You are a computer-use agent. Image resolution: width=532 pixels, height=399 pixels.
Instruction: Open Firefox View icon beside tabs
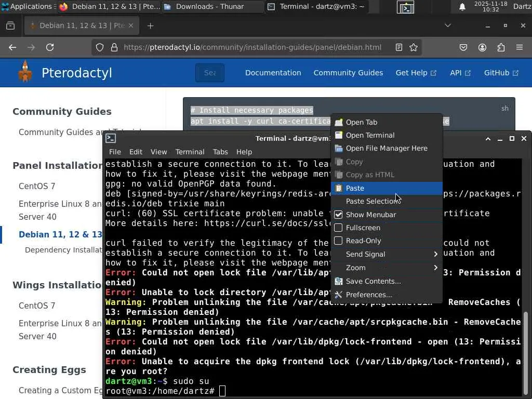[x=10, y=26]
